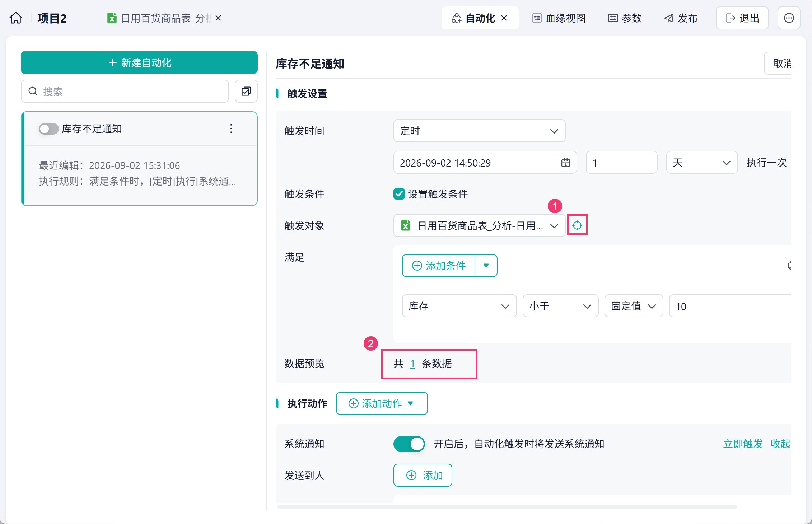Expand the 触发时间 定时 dropdown
Image resolution: width=812 pixels, height=524 pixels.
pyautogui.click(x=479, y=131)
